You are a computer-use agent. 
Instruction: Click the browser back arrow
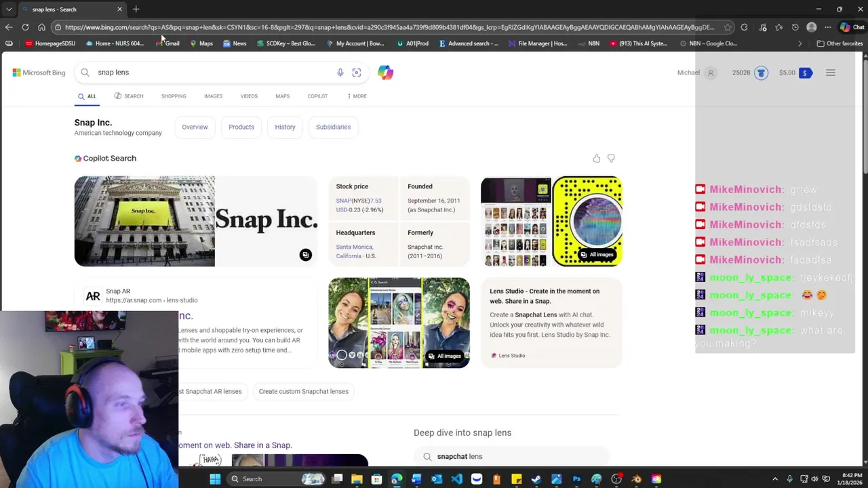tap(9, 27)
